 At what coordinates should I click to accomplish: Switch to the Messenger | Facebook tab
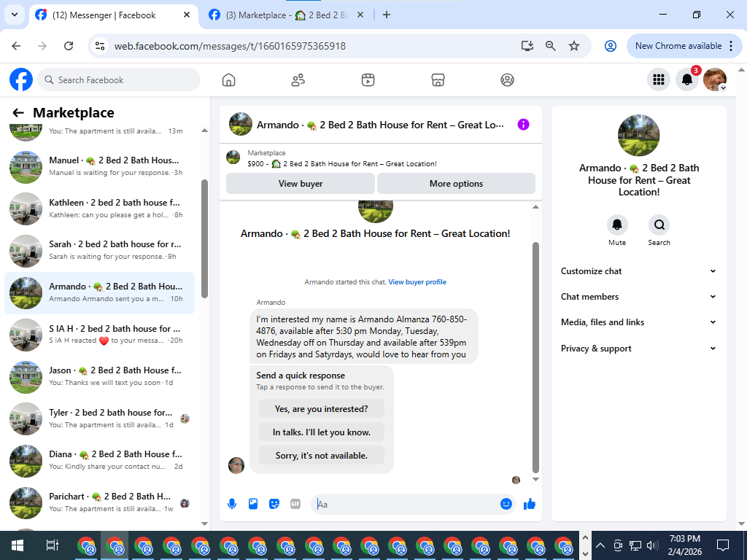point(113,15)
